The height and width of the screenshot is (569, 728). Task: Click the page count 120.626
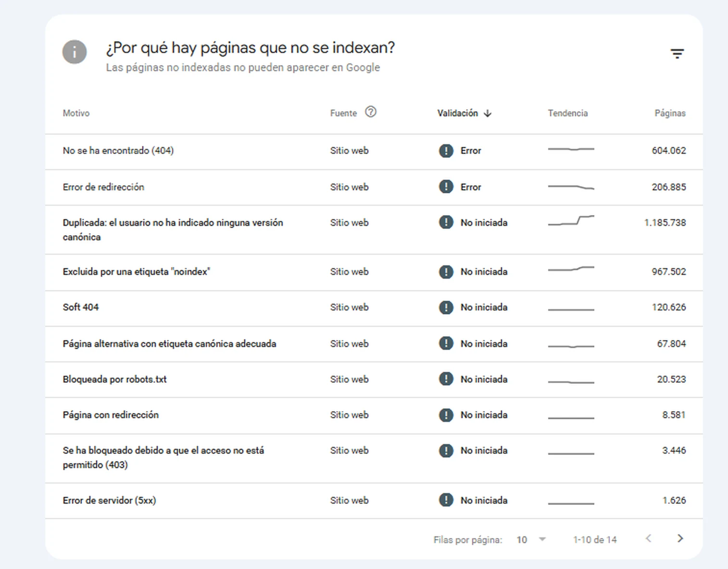(x=669, y=308)
